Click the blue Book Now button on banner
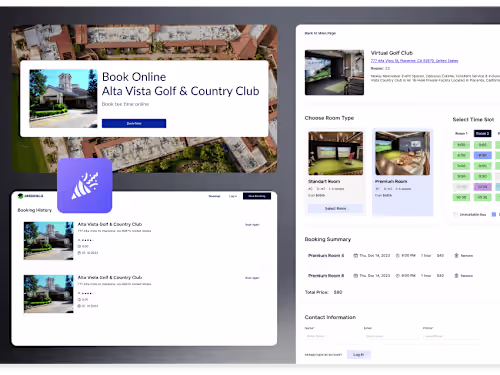500x375 pixels. (x=134, y=123)
